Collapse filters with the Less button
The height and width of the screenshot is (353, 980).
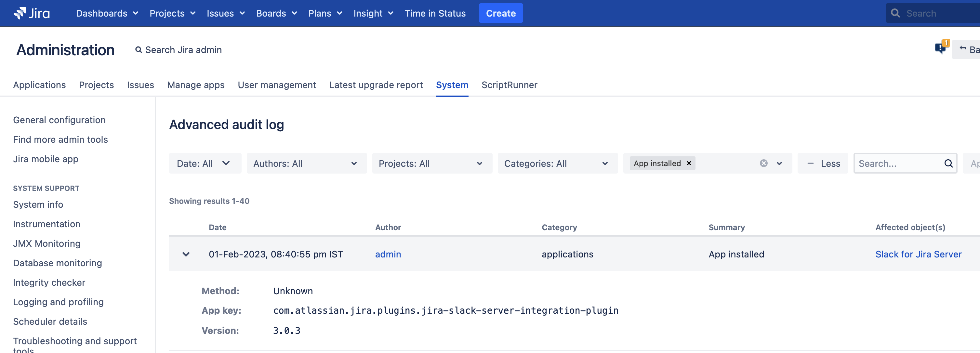click(x=823, y=163)
